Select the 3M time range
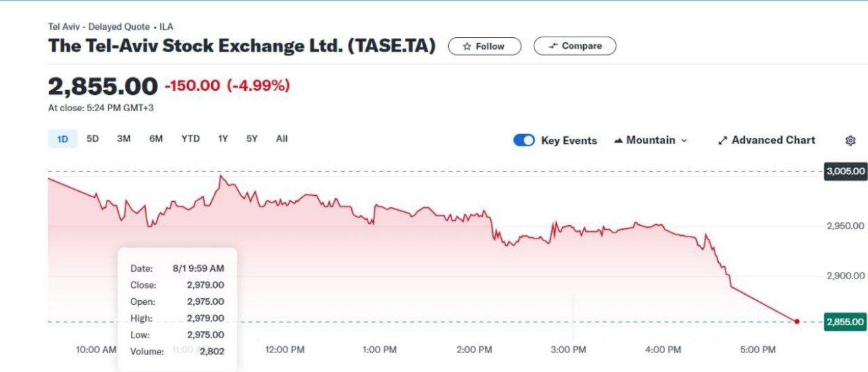 123,139
